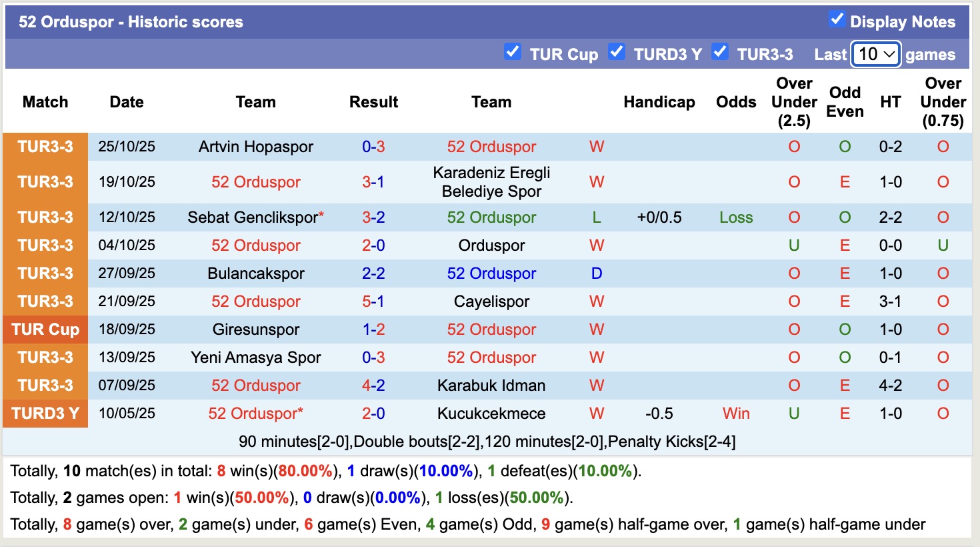This screenshot has height=547, width=980.
Task: Select the TUR3-3 badge on top row
Action: click(45, 146)
